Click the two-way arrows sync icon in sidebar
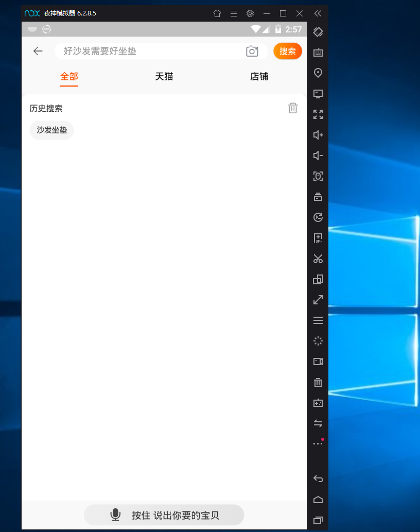 pos(318,423)
